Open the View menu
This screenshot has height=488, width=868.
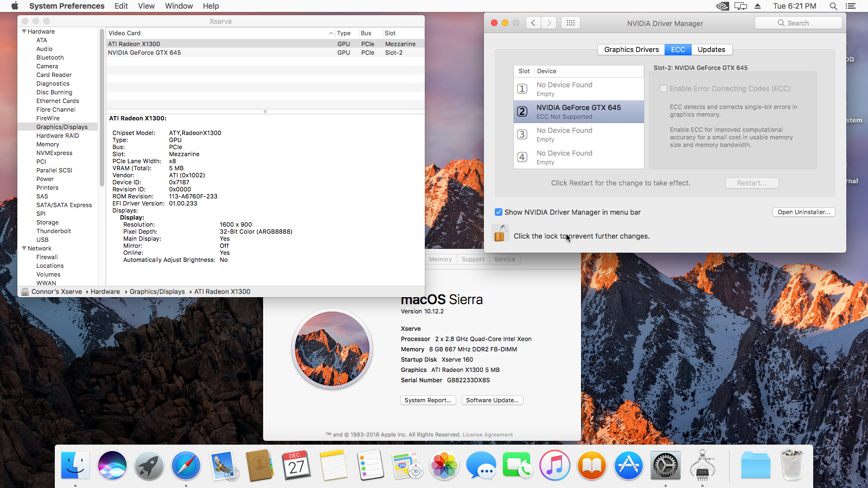tap(146, 6)
